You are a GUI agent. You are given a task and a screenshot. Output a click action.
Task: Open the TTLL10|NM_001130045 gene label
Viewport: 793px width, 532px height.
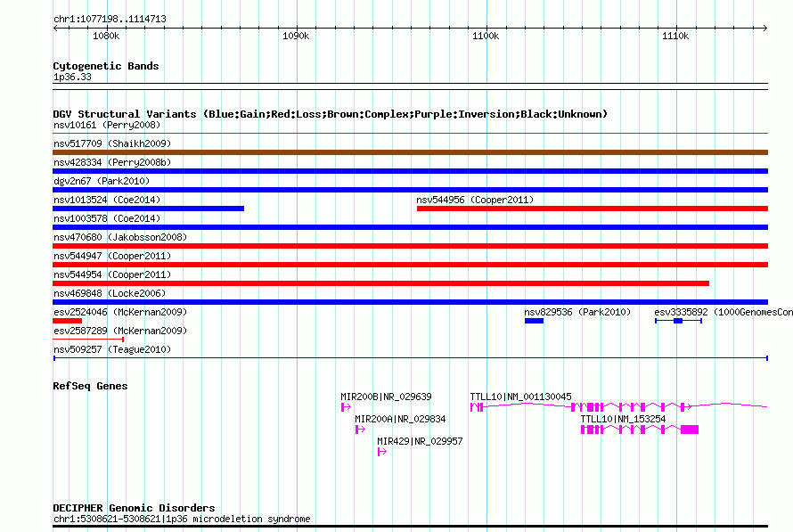pyautogui.click(x=521, y=397)
